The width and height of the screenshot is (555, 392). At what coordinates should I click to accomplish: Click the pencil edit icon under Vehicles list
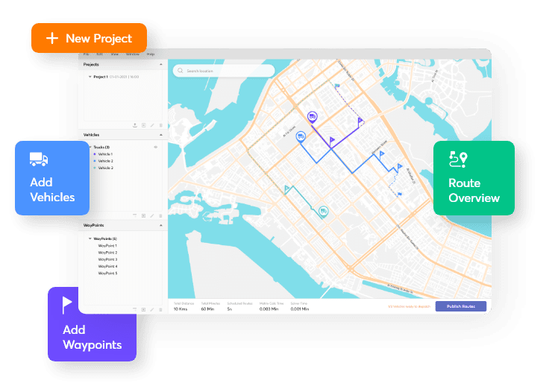152,215
